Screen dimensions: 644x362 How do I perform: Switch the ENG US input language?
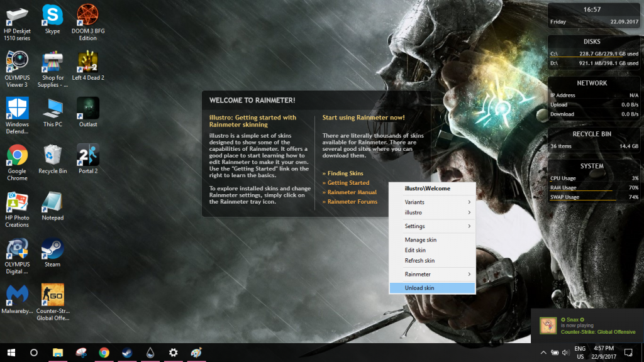tap(580, 353)
